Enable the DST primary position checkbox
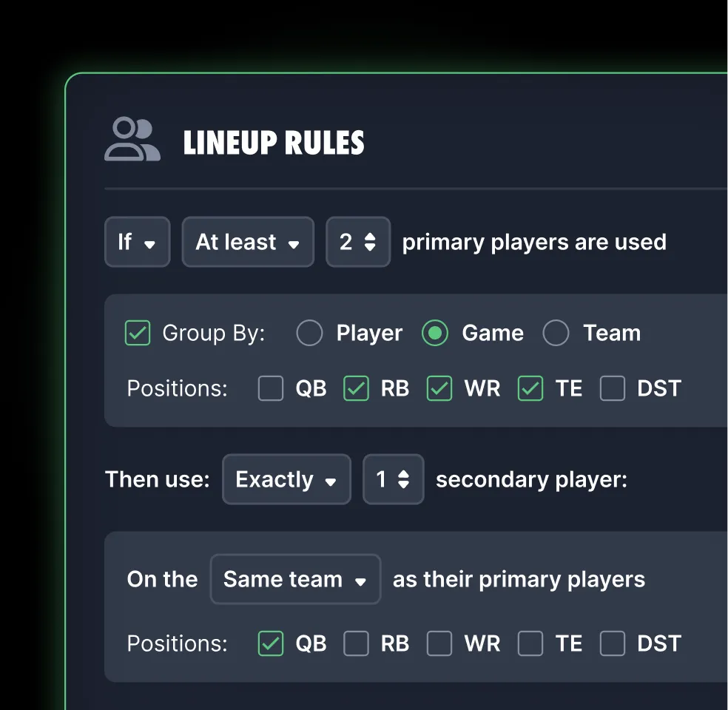Image resolution: width=728 pixels, height=710 pixels. tap(613, 388)
